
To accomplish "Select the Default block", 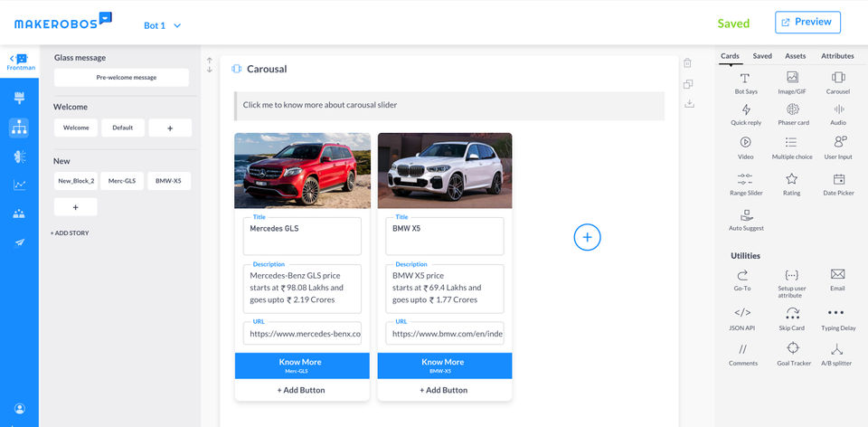I will [123, 128].
